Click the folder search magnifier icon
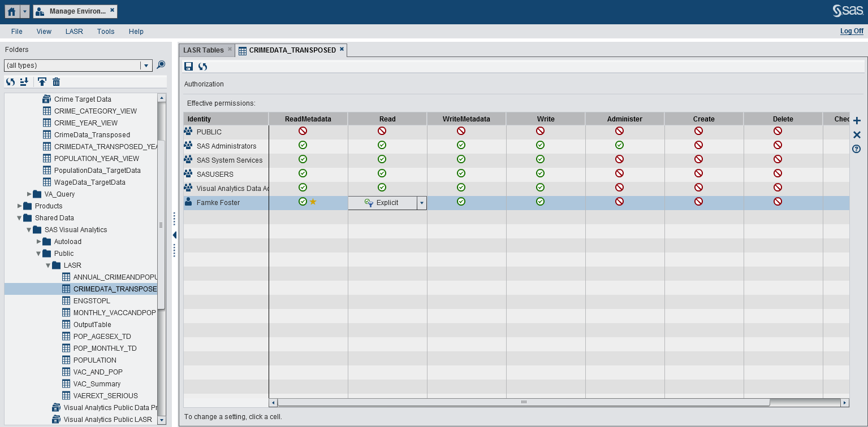868x427 pixels. (x=161, y=65)
